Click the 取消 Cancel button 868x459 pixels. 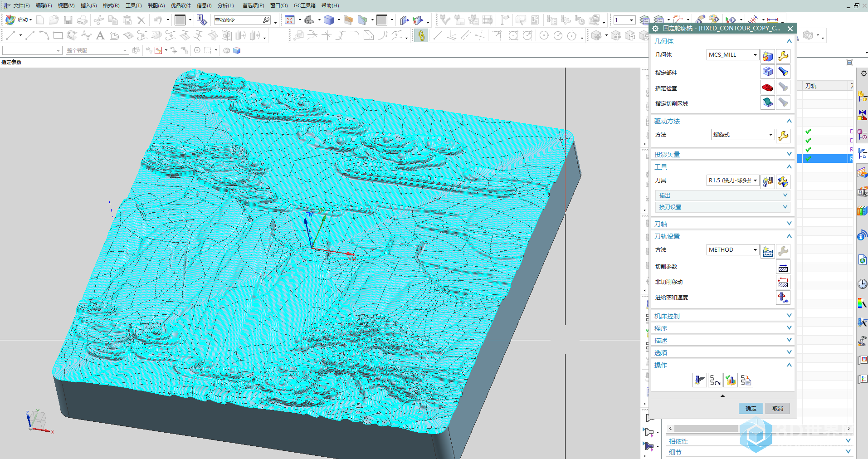[x=778, y=409]
